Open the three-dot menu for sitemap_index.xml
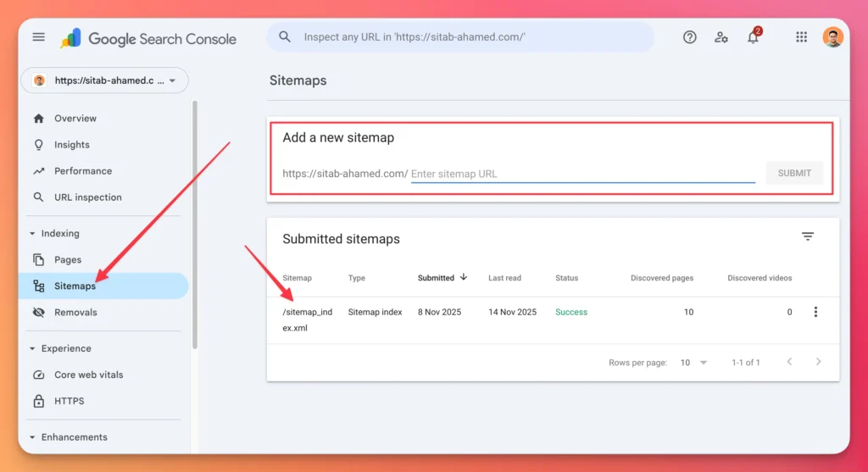Screen dimensions: 868x472 pos(815,312)
